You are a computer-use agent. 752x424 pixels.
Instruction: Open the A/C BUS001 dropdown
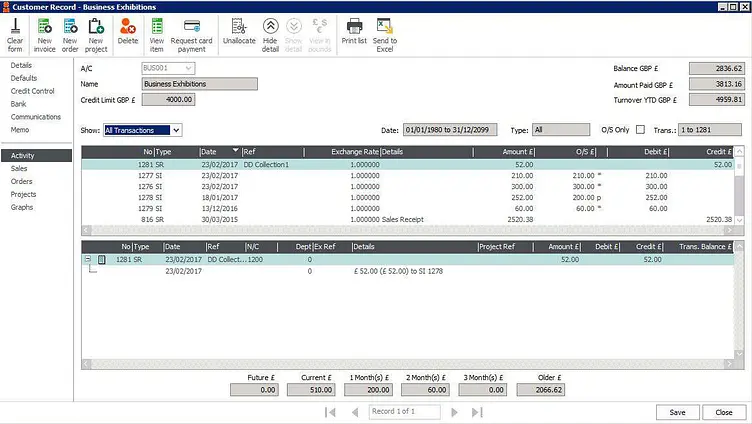(188, 68)
